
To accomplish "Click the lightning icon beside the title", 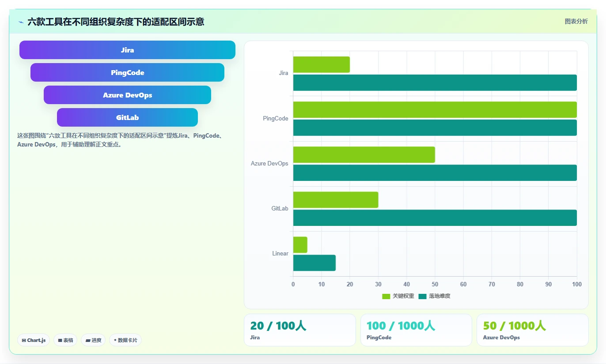I will pyautogui.click(x=21, y=22).
